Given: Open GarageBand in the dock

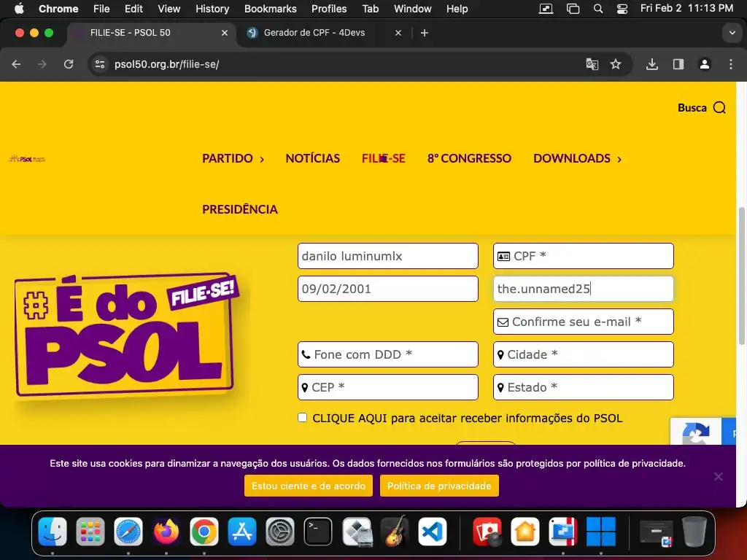Looking at the screenshot, I should click(394, 531).
